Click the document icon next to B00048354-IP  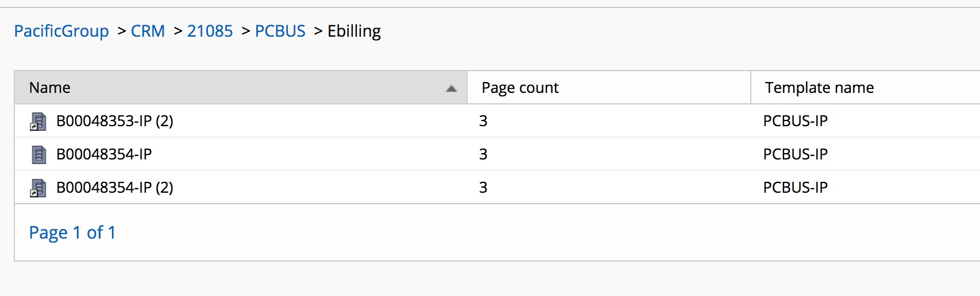tap(38, 154)
